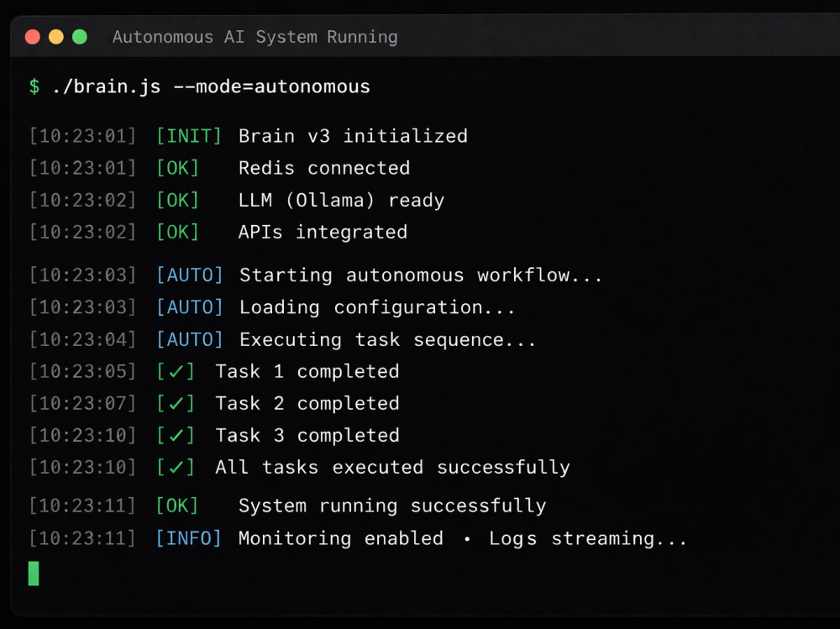Viewport: 840px width, 629px height.
Task: Click the timestamp '[10:23:07]'
Action: 83,403
